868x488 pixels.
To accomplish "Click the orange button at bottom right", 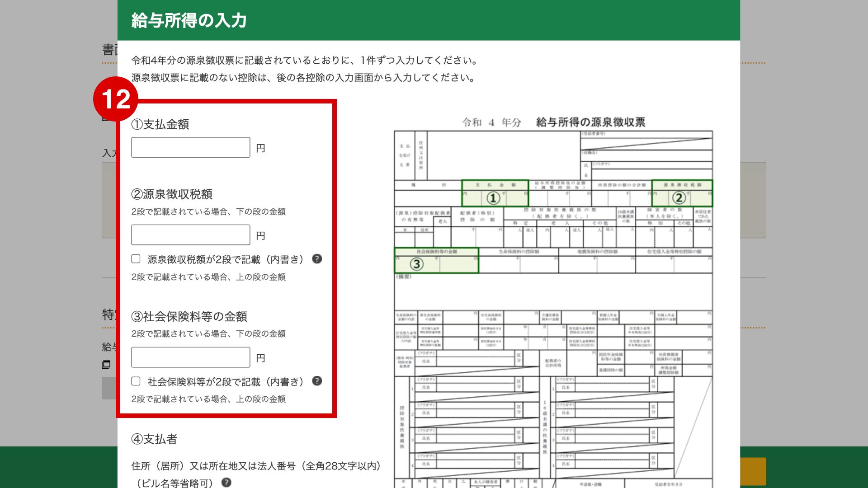I will (753, 471).
